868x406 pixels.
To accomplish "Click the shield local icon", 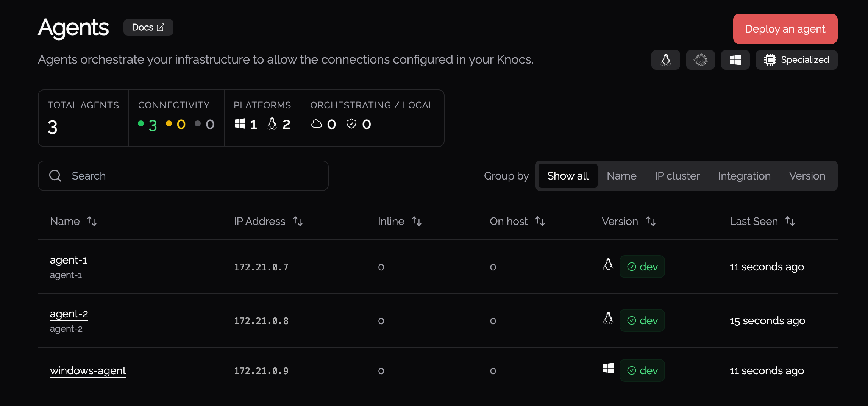I will click(x=351, y=123).
